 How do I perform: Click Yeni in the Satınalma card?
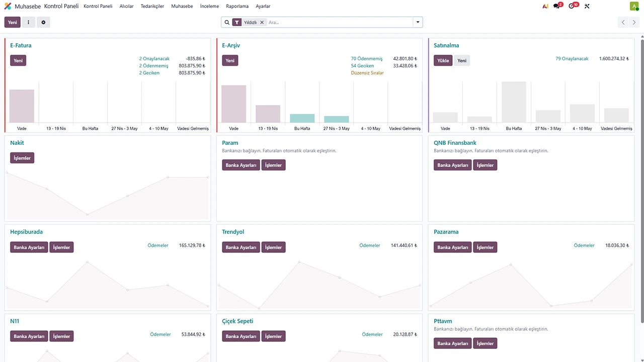pyautogui.click(x=462, y=60)
